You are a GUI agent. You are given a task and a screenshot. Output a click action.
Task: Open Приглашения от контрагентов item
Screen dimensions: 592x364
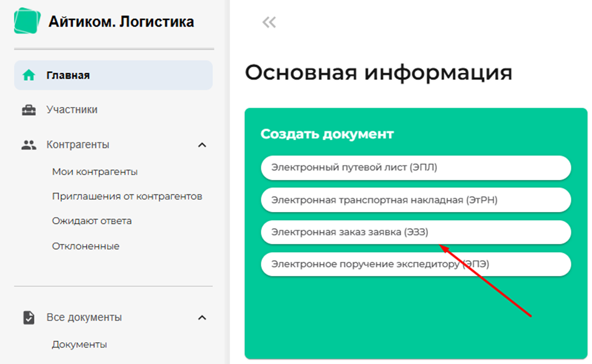(127, 196)
